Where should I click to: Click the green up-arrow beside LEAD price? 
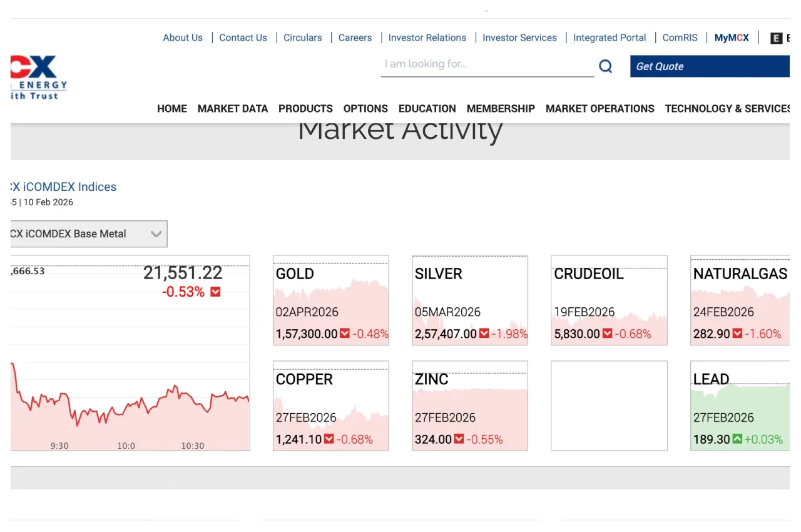(x=738, y=439)
